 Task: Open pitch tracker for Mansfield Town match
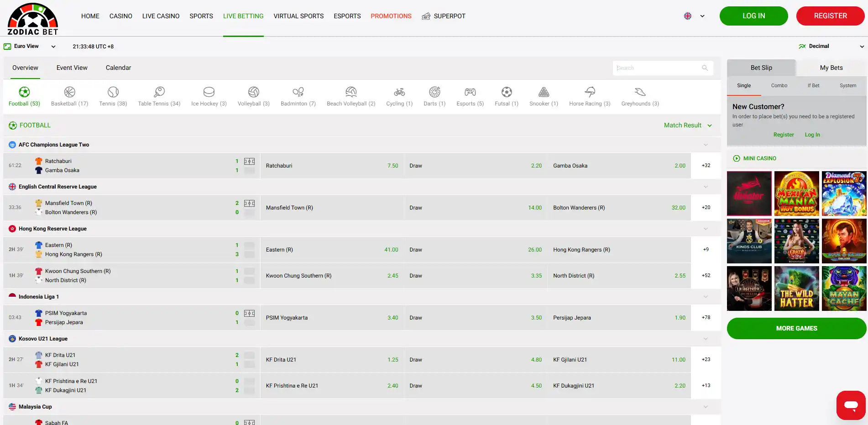(249, 203)
